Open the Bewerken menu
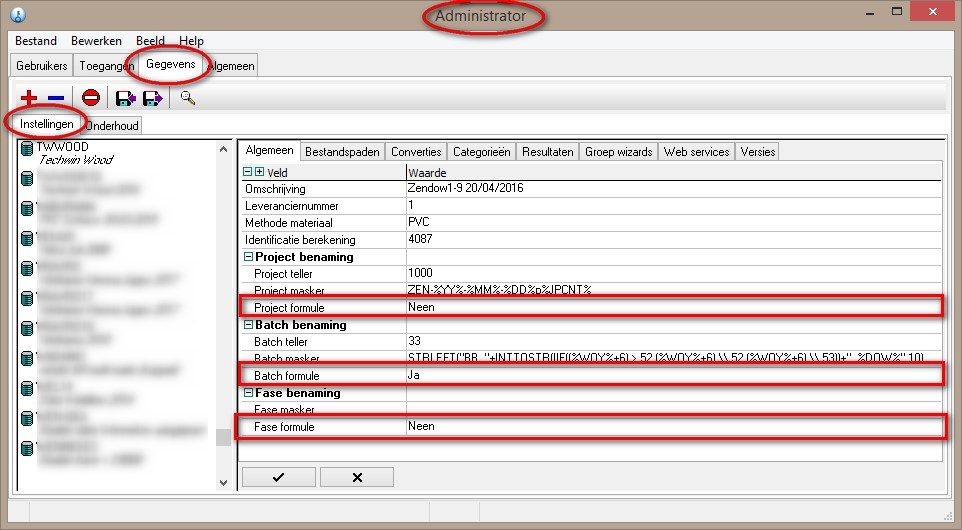Viewport: 962px width, 530px height. tap(96, 40)
